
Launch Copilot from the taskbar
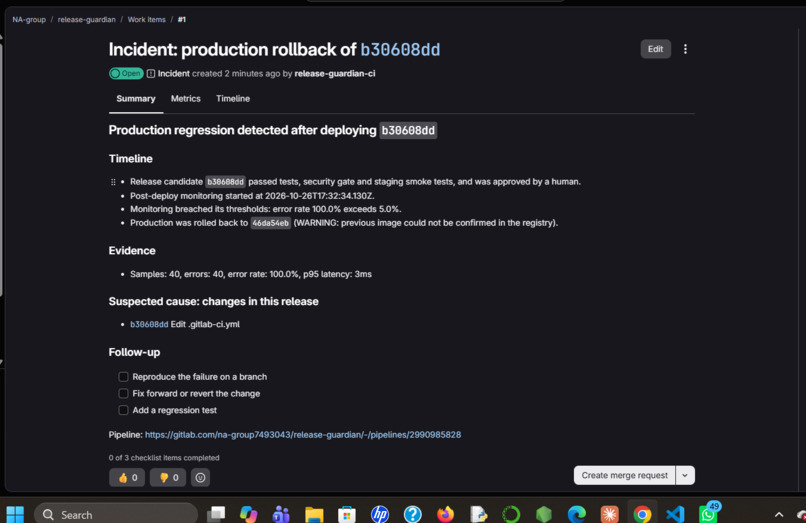coord(248,514)
